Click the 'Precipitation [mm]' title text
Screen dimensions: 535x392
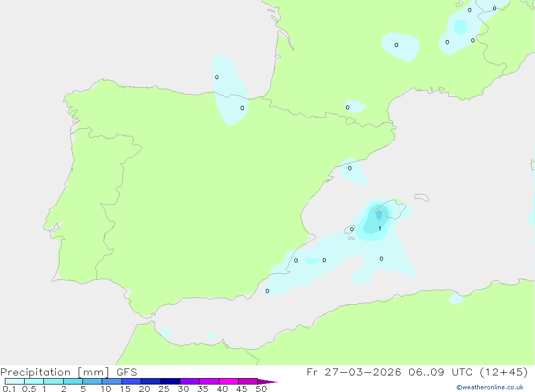[55, 372]
